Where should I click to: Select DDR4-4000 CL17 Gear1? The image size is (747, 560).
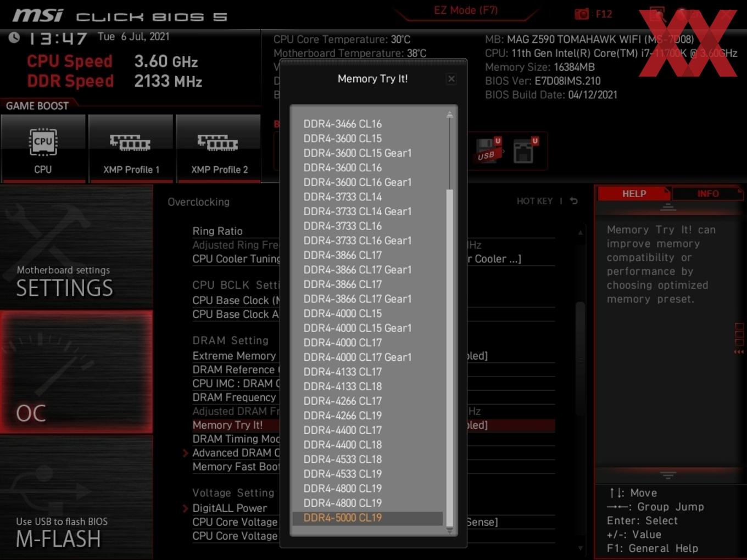click(x=357, y=357)
